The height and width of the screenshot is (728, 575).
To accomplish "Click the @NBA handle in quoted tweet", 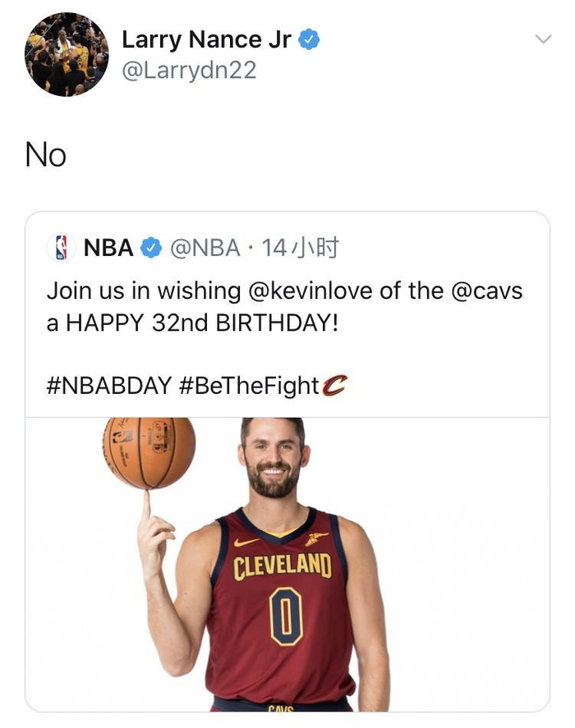I will [205, 248].
